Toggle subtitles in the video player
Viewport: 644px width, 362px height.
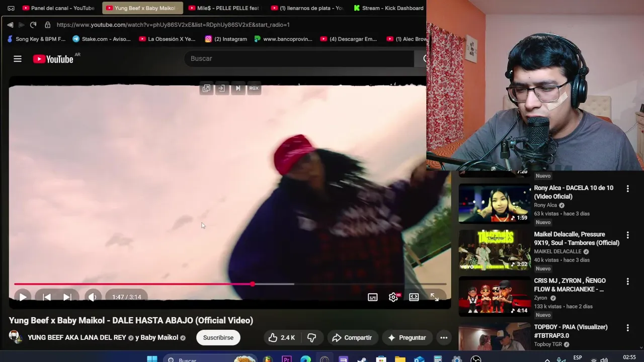coord(373,297)
